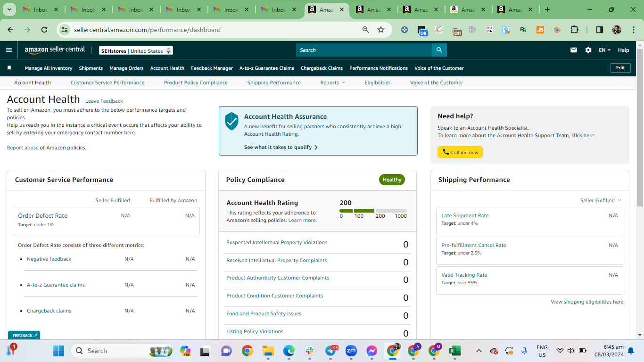This screenshot has width=644, height=362.
Task: Open the Valid Tracking Rate link
Action: coord(464,275)
